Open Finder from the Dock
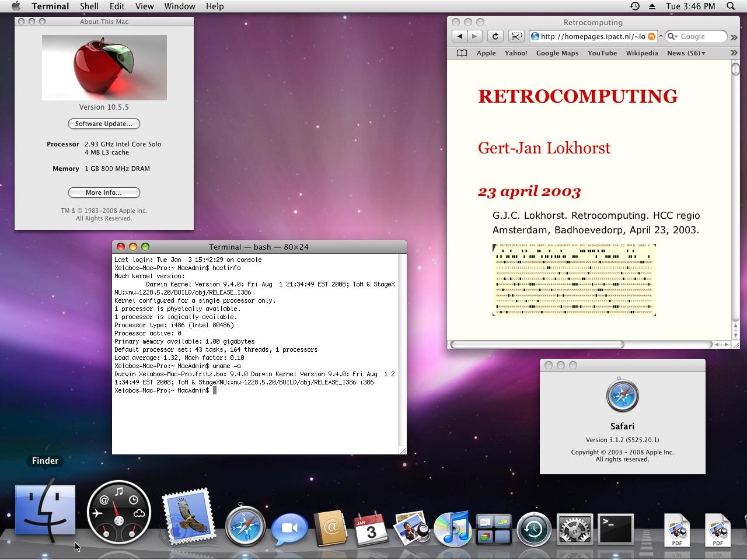Screen dimensions: 747x560 tap(45, 510)
